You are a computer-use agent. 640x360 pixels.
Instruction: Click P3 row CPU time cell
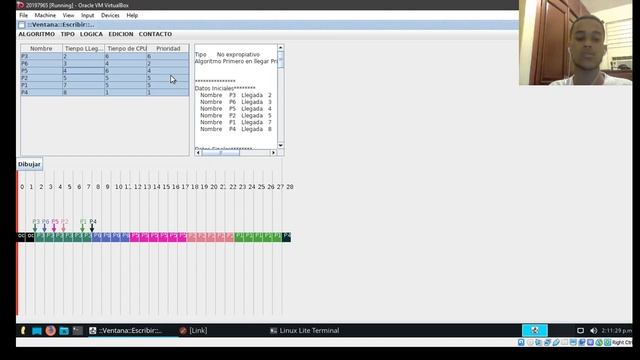(126, 56)
